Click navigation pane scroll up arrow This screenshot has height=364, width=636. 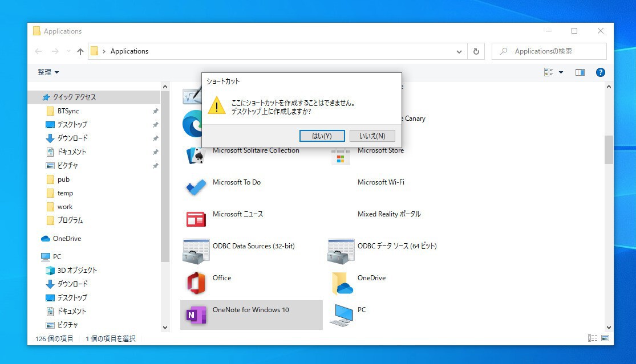[165, 87]
